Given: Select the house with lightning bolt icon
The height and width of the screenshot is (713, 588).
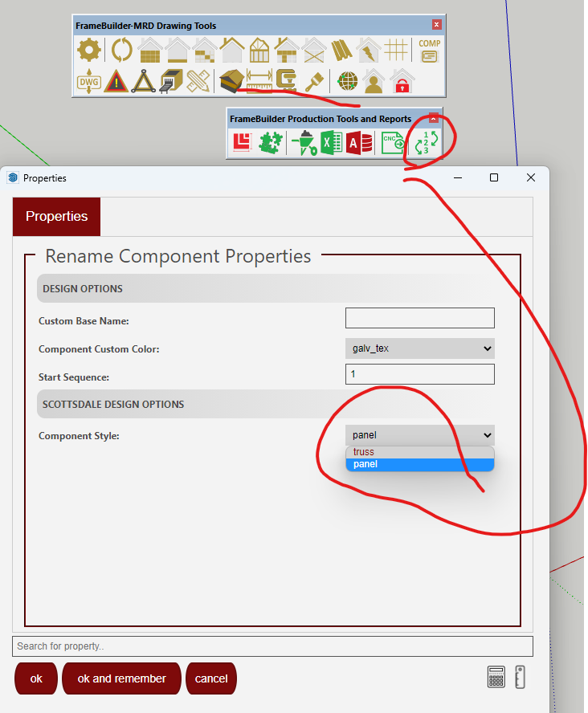Looking at the screenshot, I should [369, 50].
